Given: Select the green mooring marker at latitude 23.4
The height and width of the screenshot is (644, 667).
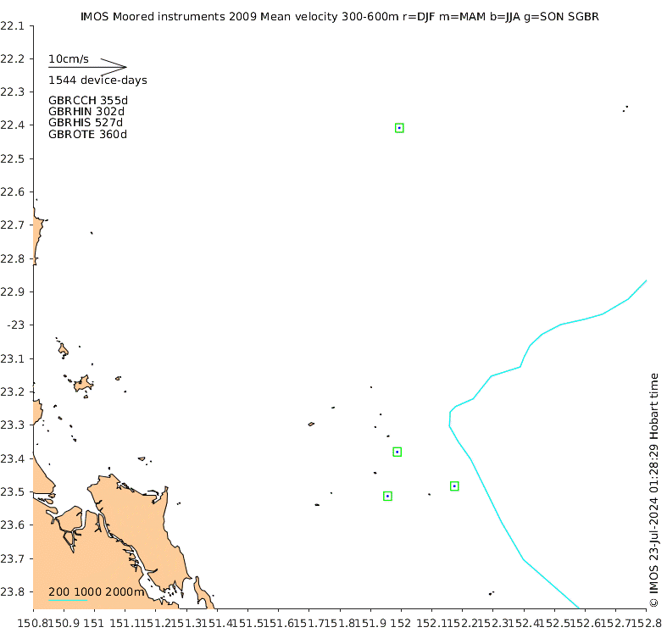Looking at the screenshot, I should click(397, 452).
